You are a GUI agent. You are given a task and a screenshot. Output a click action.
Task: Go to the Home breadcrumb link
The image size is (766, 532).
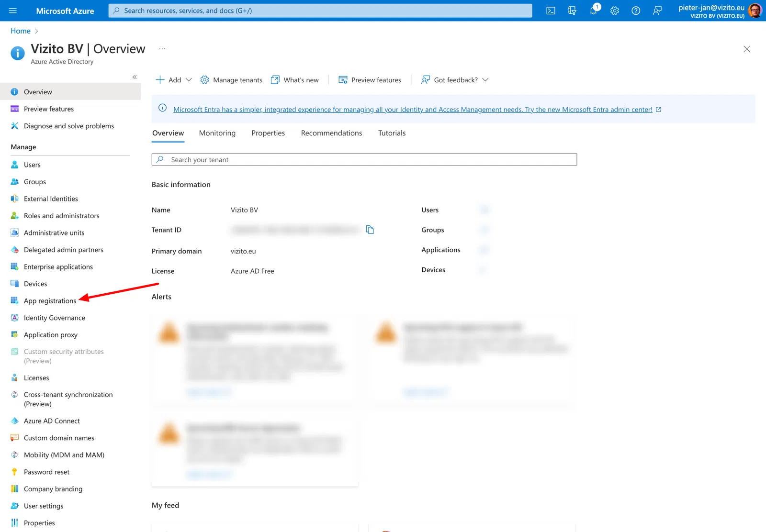point(21,31)
